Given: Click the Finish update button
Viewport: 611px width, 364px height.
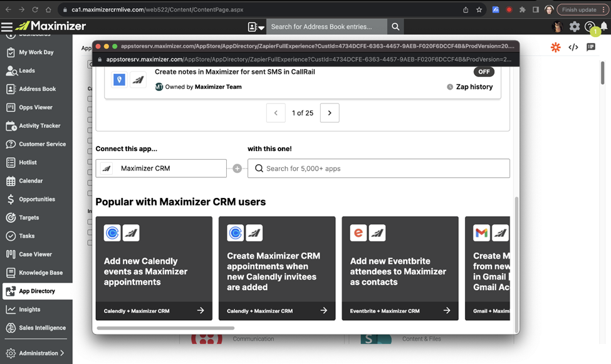Looking at the screenshot, I should click(x=583, y=10).
